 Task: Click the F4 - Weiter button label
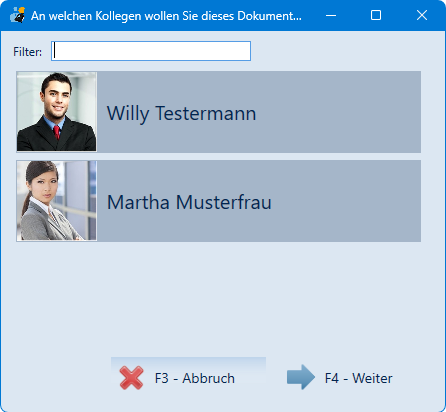358,378
